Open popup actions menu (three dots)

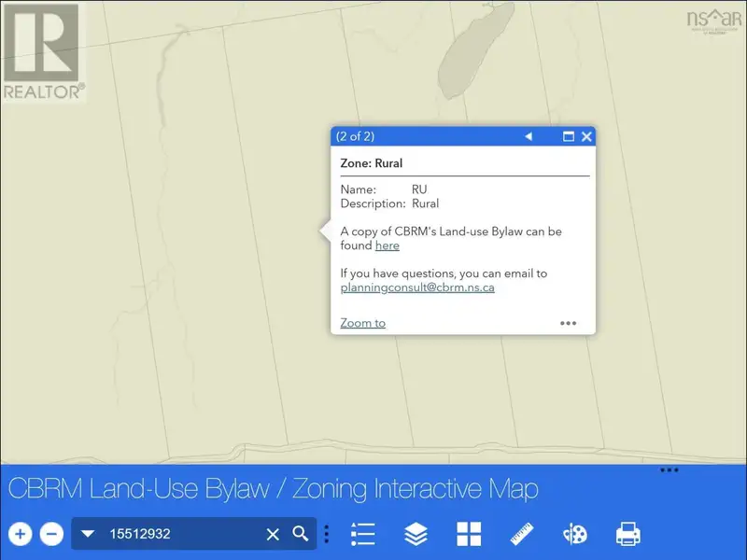click(x=568, y=323)
